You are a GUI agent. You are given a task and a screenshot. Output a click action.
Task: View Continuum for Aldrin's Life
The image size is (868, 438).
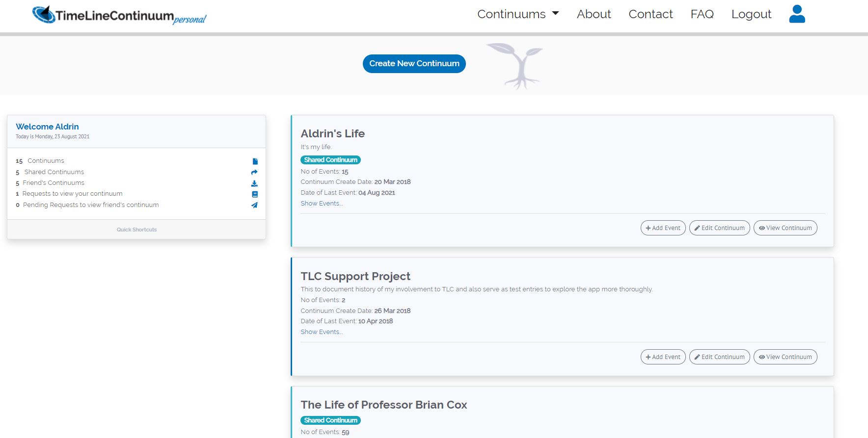[785, 228]
